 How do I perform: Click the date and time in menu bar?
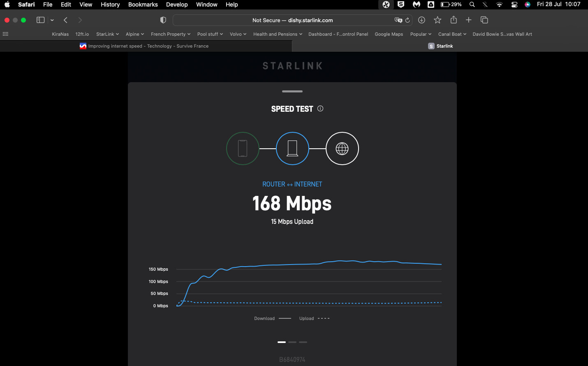558,5
